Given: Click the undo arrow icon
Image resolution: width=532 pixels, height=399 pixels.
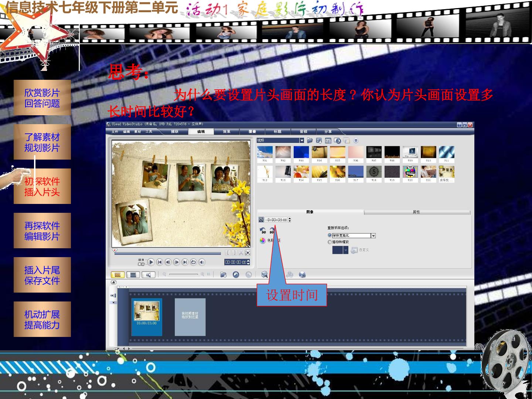Looking at the screenshot, I should (236, 274).
